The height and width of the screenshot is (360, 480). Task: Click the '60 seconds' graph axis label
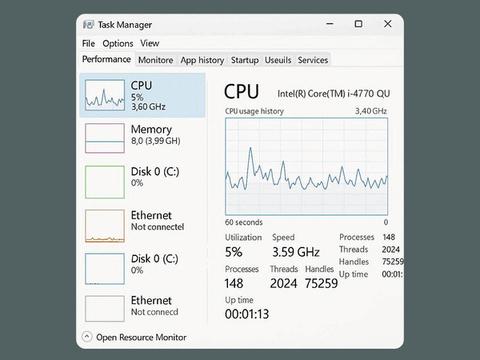click(244, 222)
